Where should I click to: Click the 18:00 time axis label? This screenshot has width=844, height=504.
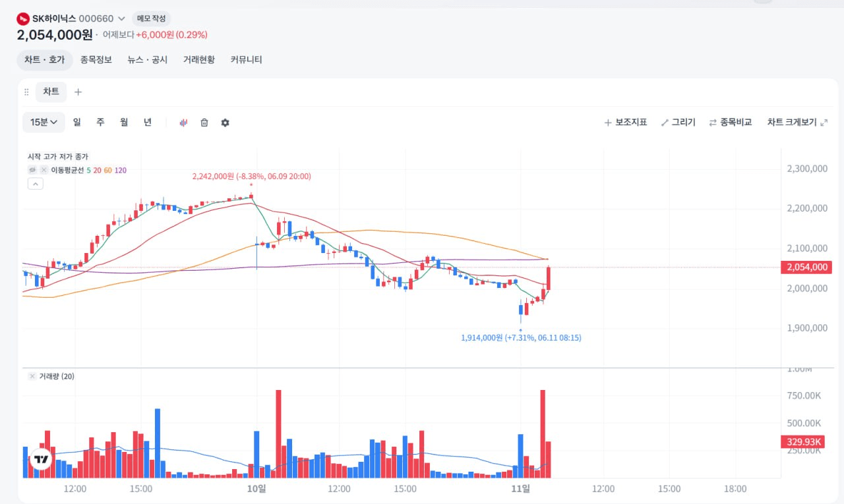pyautogui.click(x=735, y=488)
